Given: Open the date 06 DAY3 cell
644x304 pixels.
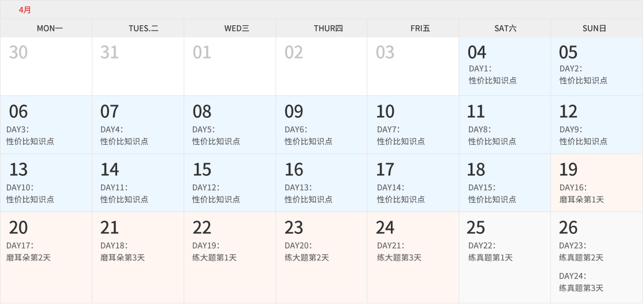Looking at the screenshot, I should 46,125.
